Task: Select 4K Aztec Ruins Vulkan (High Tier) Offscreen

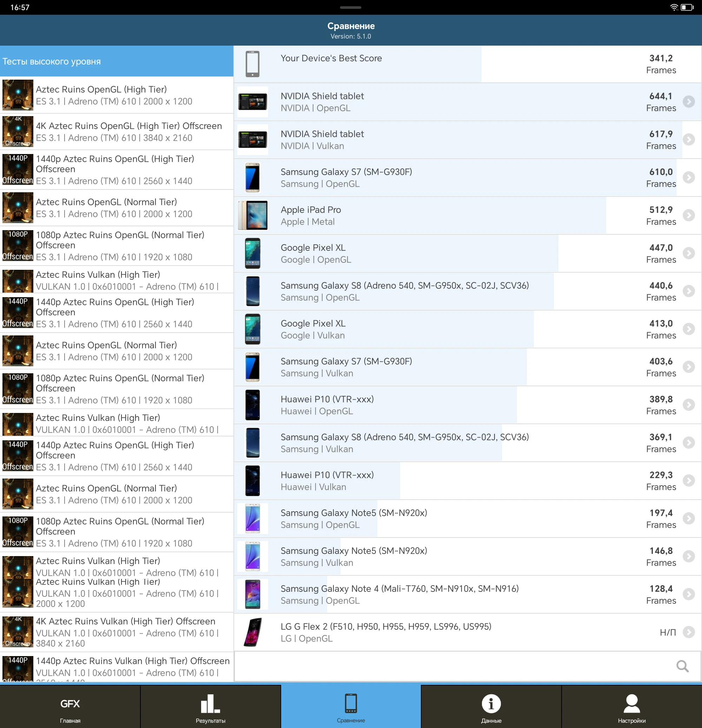Action: tap(117, 632)
